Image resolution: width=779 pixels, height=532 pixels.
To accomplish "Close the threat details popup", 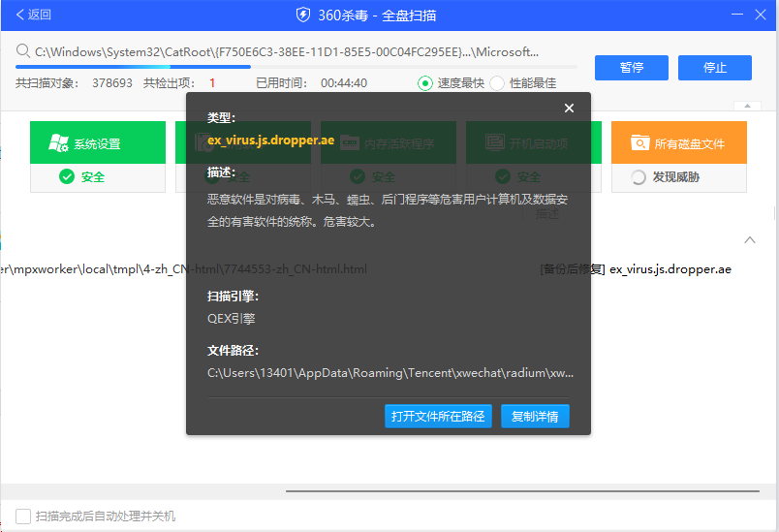I will click(x=569, y=109).
